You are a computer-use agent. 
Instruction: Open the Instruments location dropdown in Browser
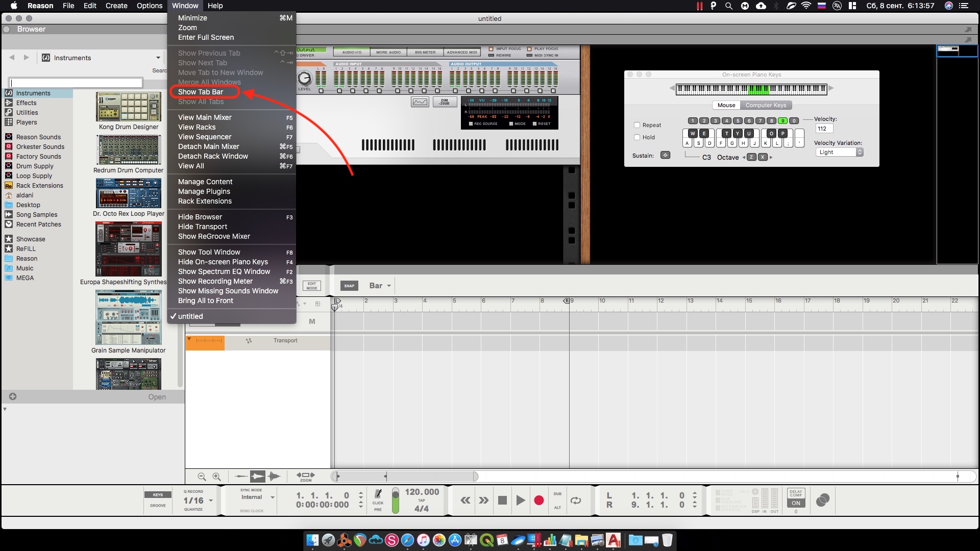pos(101,58)
